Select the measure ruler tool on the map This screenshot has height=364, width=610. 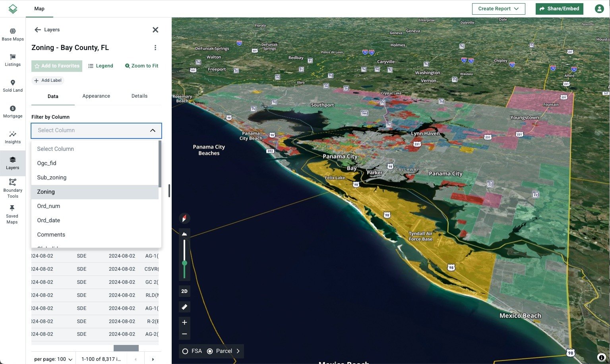point(184,306)
